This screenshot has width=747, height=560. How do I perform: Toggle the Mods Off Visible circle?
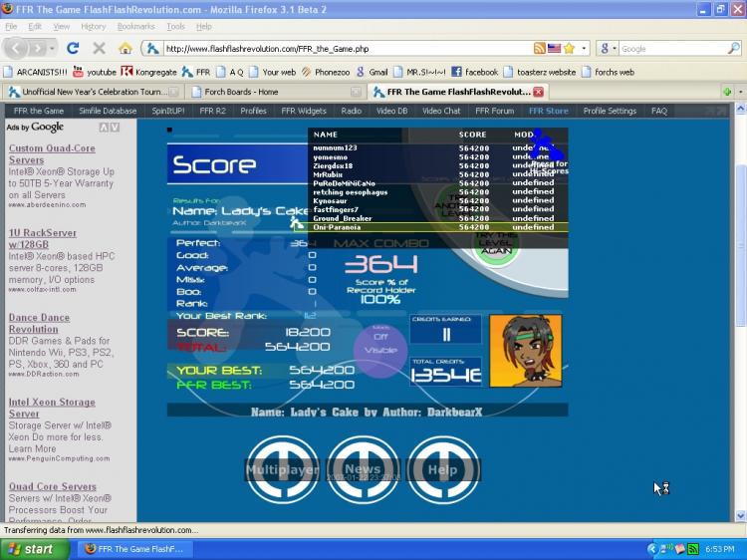coord(380,350)
